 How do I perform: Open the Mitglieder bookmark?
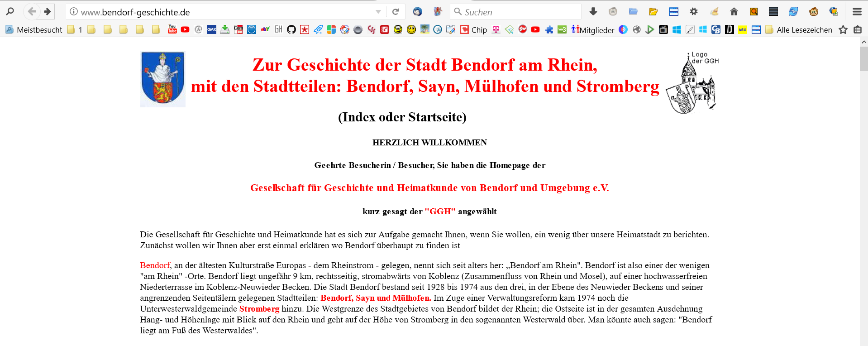tap(593, 30)
